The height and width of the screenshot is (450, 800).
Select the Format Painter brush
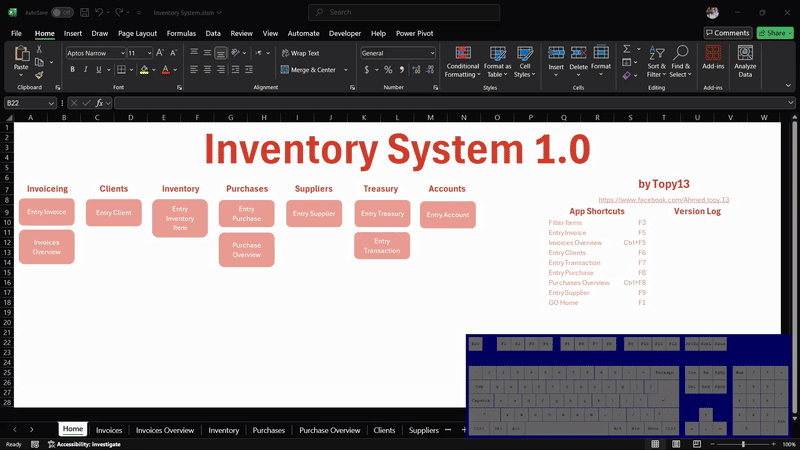pyautogui.click(x=39, y=75)
